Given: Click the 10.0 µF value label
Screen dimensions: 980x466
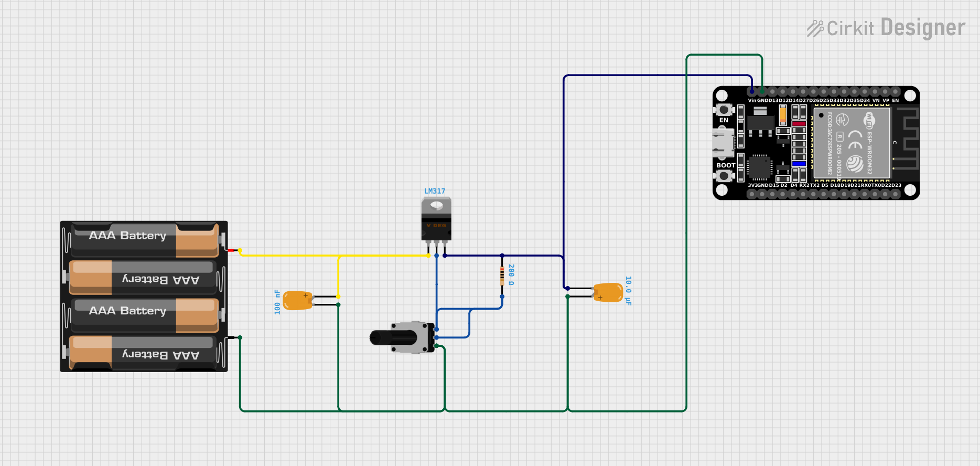Looking at the screenshot, I should click(x=629, y=291).
